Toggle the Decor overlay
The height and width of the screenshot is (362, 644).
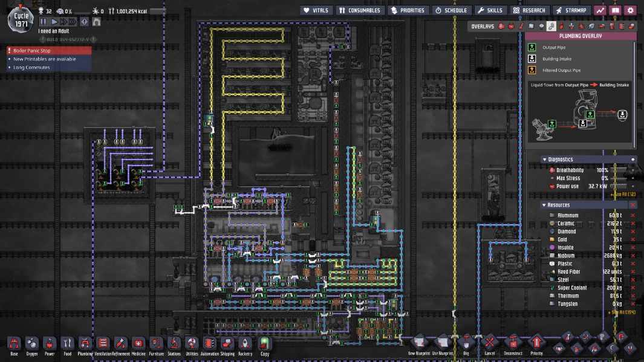[571, 26]
